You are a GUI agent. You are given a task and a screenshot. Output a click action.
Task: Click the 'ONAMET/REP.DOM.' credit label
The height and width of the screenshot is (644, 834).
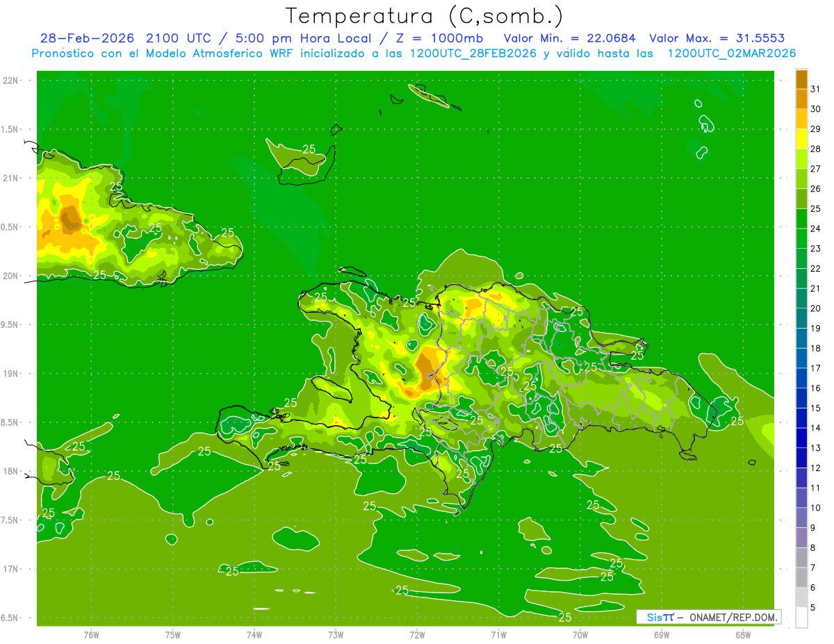pyautogui.click(x=734, y=617)
